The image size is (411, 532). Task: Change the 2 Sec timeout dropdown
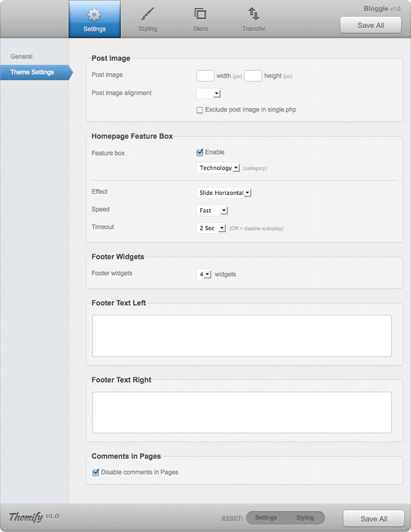(211, 228)
